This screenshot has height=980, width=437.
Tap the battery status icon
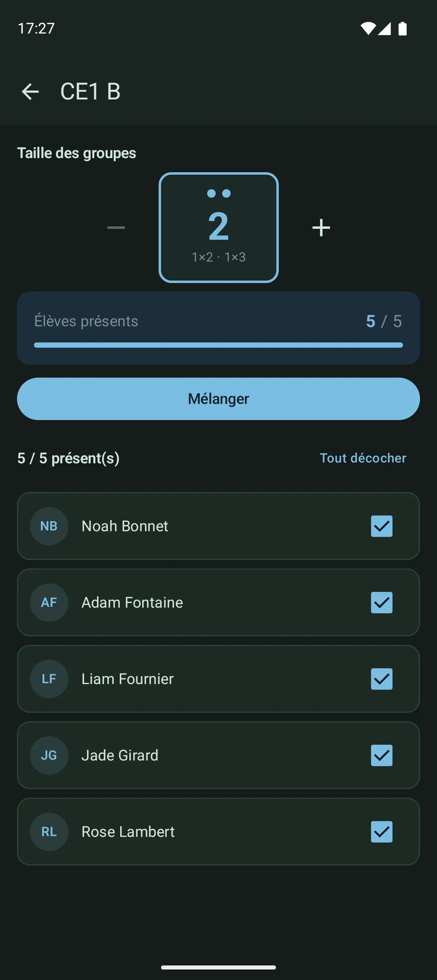coord(403,29)
